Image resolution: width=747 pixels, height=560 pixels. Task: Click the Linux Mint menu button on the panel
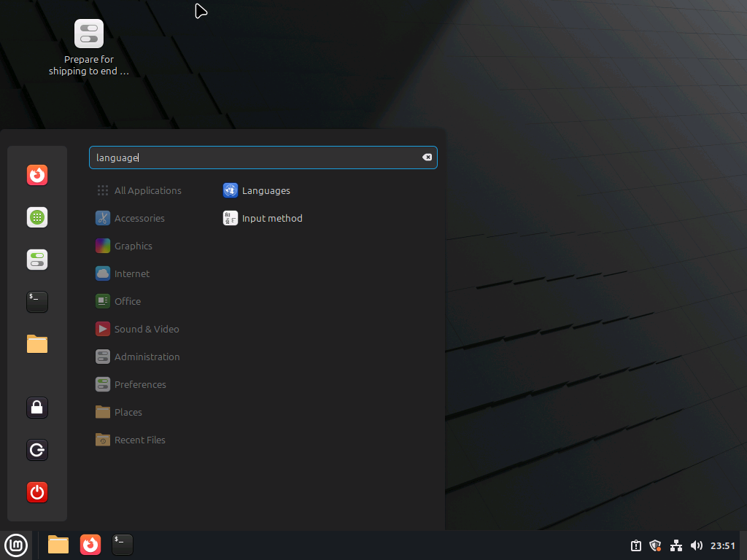(x=16, y=545)
